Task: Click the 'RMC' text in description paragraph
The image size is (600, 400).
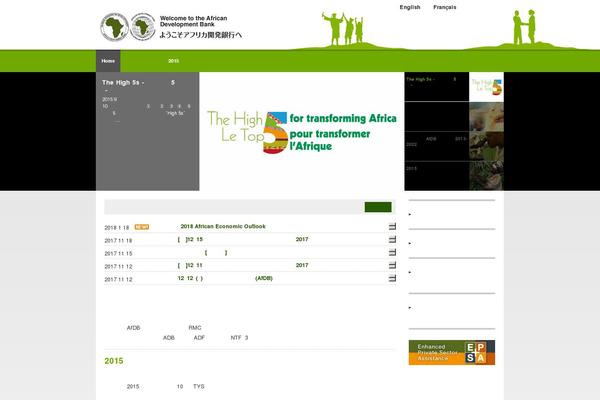Action: [195, 328]
